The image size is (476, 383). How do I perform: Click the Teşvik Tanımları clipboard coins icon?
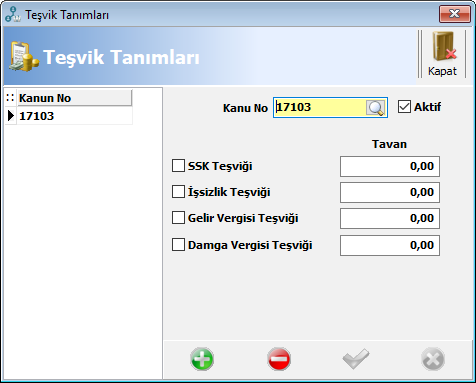24,56
